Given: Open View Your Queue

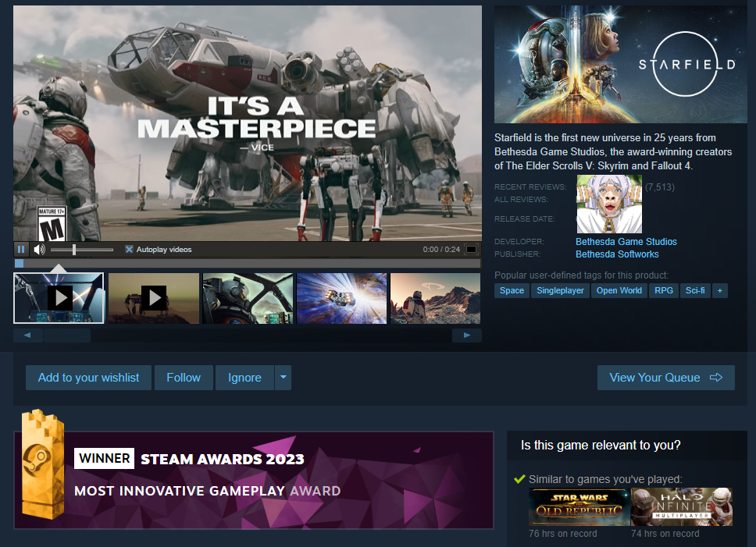Looking at the screenshot, I should [x=666, y=378].
